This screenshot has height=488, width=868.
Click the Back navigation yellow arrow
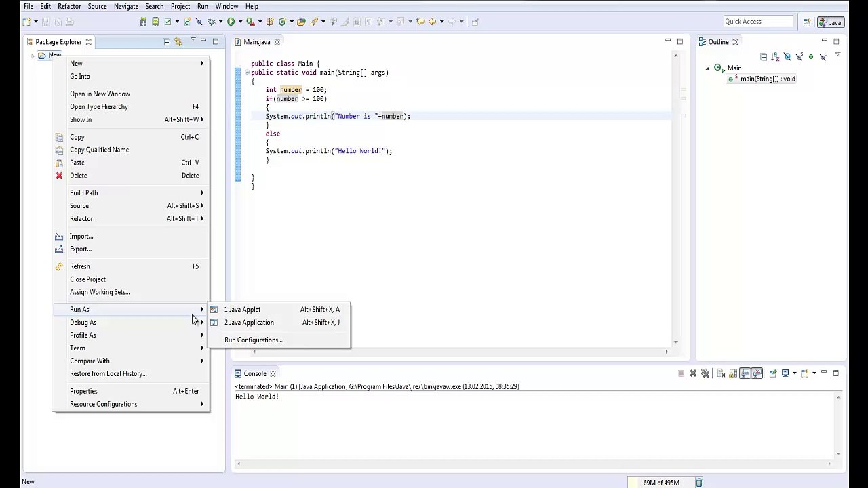pos(432,22)
